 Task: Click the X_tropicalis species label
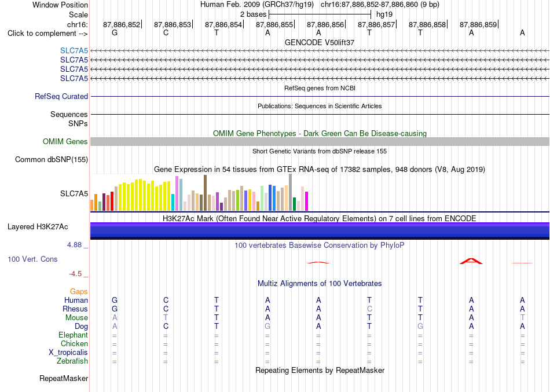pyautogui.click(x=68, y=353)
